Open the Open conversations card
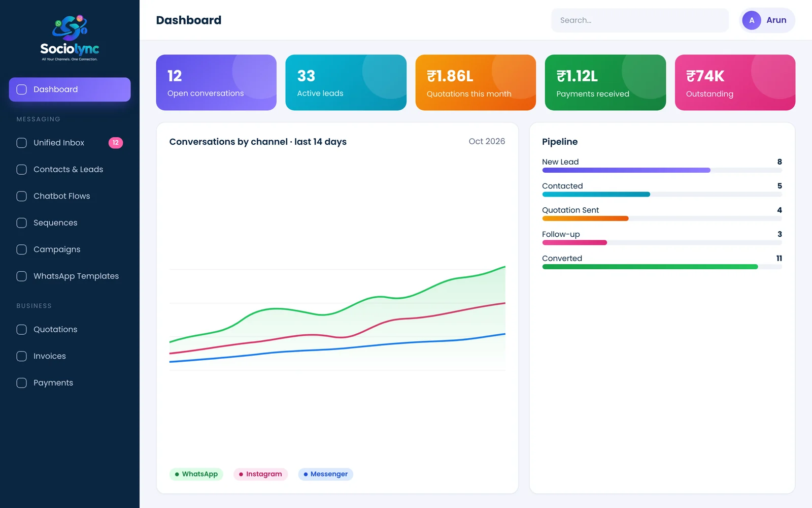 pos(216,82)
